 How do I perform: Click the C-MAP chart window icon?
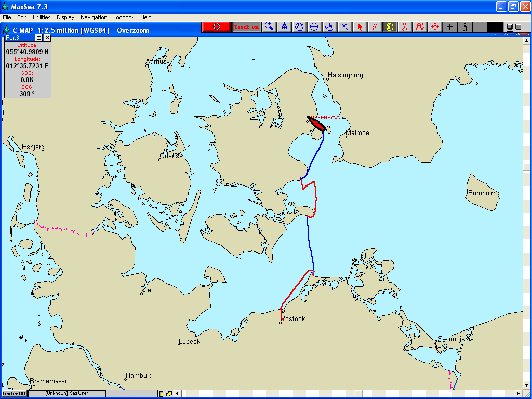[x=6, y=30]
